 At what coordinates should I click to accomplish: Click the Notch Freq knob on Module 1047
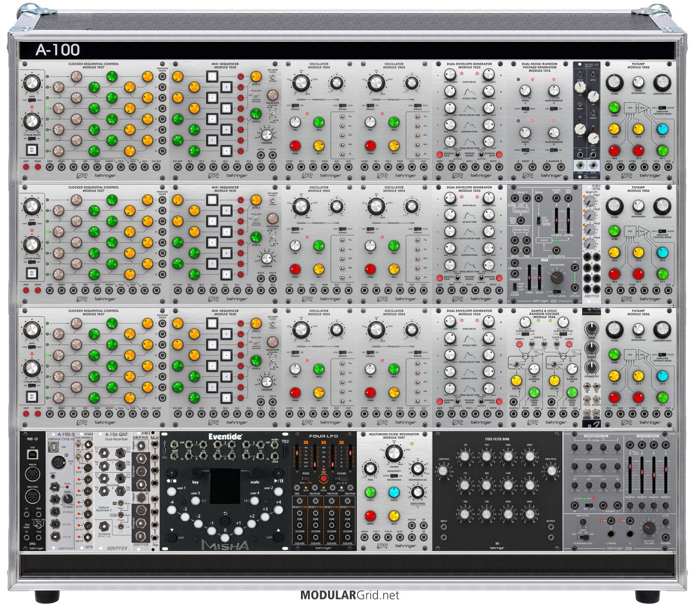(417, 492)
